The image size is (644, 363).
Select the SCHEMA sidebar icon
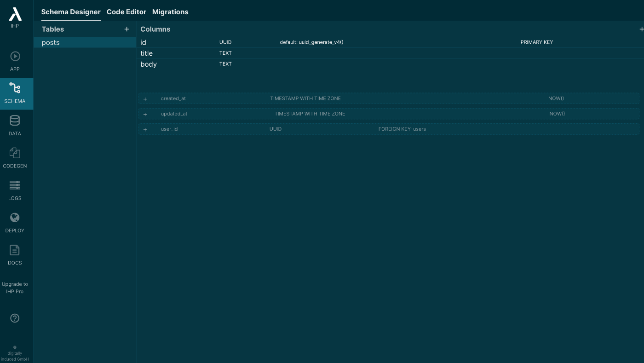15,92
